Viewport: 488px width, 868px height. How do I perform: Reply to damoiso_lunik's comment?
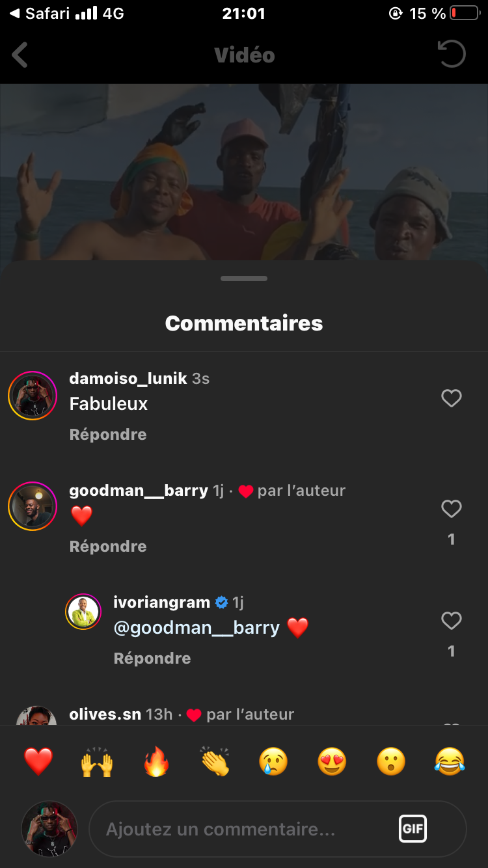pyautogui.click(x=108, y=435)
